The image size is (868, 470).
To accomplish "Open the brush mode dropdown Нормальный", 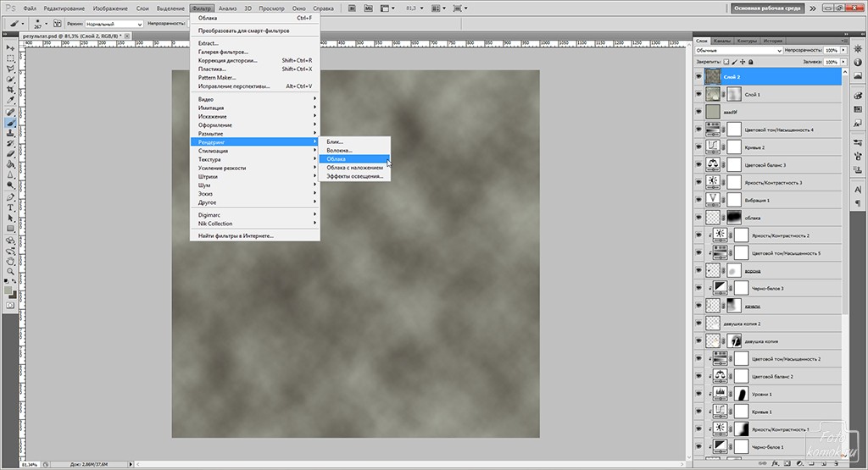I will tap(114, 24).
